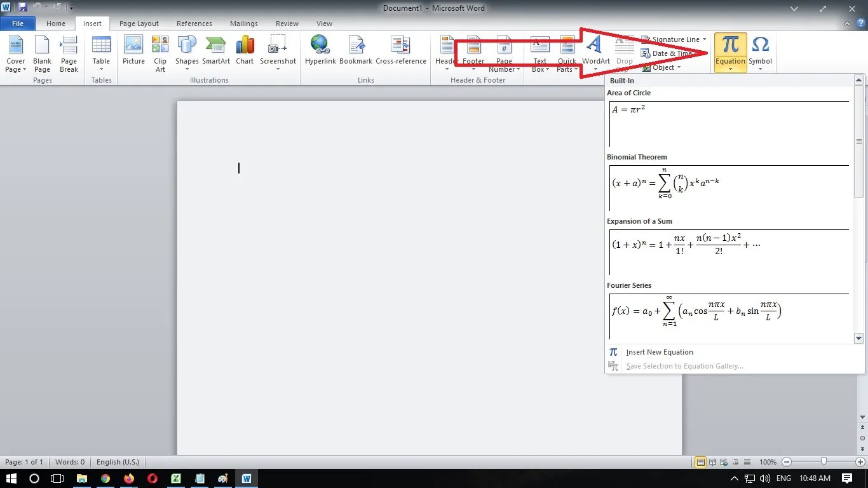Open File Explorer from the taskbar
Screen dimensions: 868x488
coord(82,478)
